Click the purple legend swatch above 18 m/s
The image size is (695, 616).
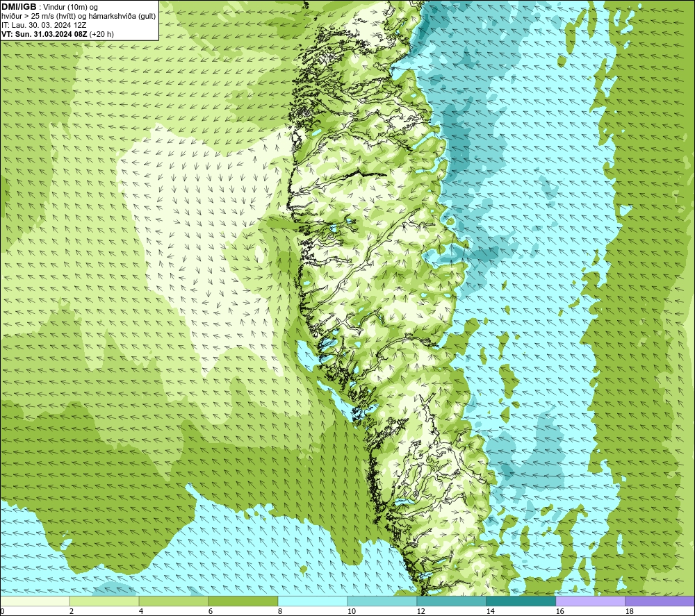point(660,601)
